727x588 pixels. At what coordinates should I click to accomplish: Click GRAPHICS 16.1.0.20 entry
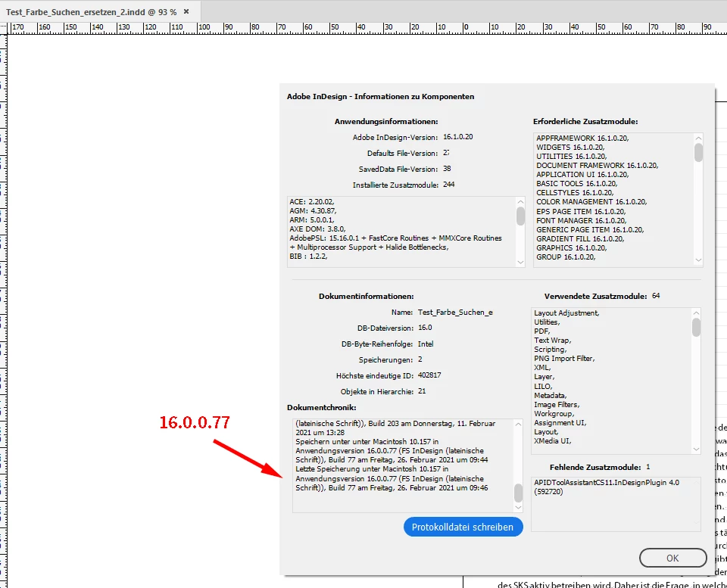[572, 248]
